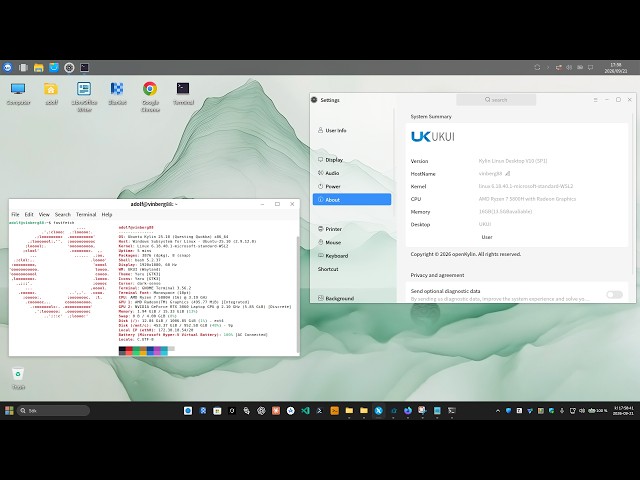This screenshot has width=640, height=480.
Task: Open Firefox in the Windows taskbar
Action: coord(408,411)
